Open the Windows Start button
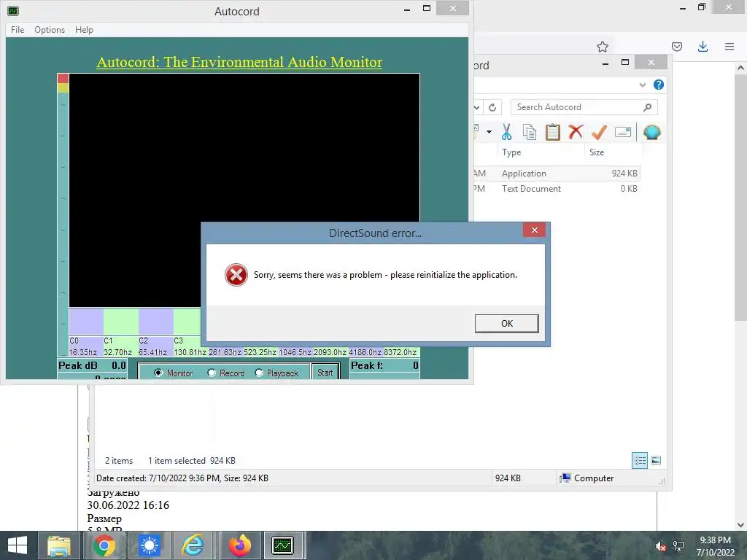Image resolution: width=747 pixels, height=560 pixels. tap(18, 545)
